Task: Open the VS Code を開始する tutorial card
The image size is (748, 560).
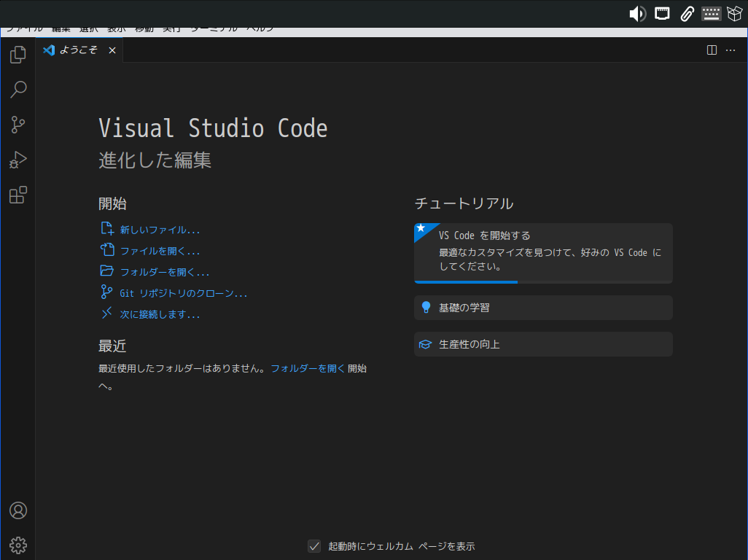Action: [x=543, y=253]
